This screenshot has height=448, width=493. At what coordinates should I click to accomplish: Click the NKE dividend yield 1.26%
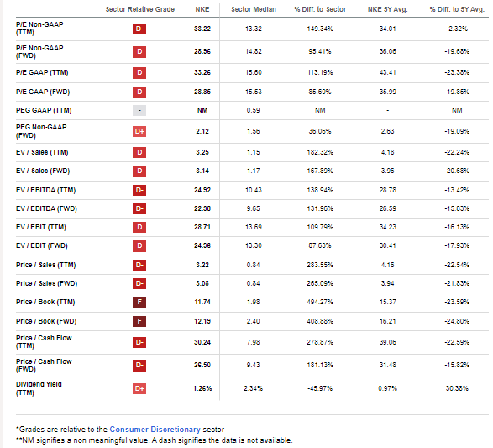coord(202,388)
